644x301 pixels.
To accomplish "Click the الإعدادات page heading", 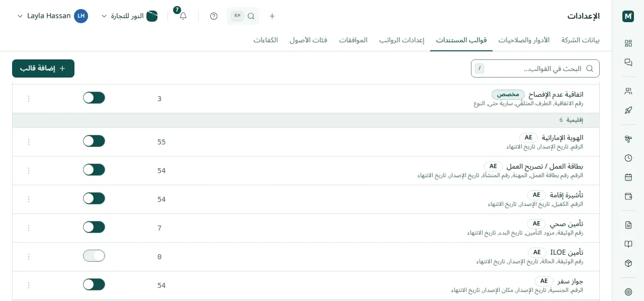I will pos(584,16).
